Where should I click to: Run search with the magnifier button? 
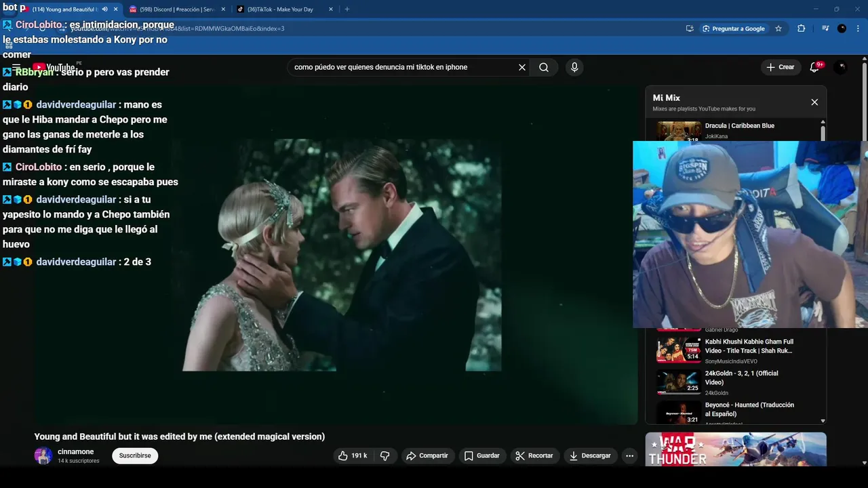tap(544, 67)
